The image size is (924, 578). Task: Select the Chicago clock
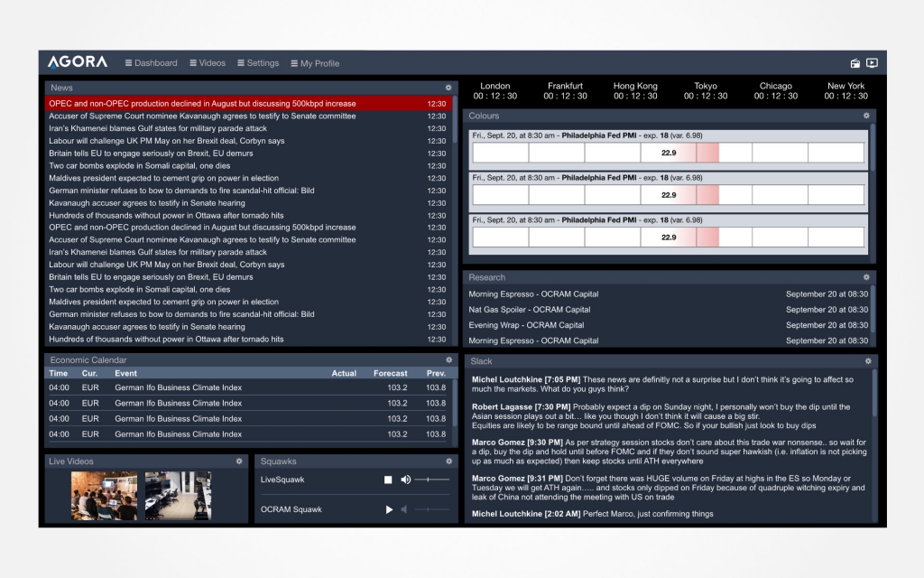[775, 91]
